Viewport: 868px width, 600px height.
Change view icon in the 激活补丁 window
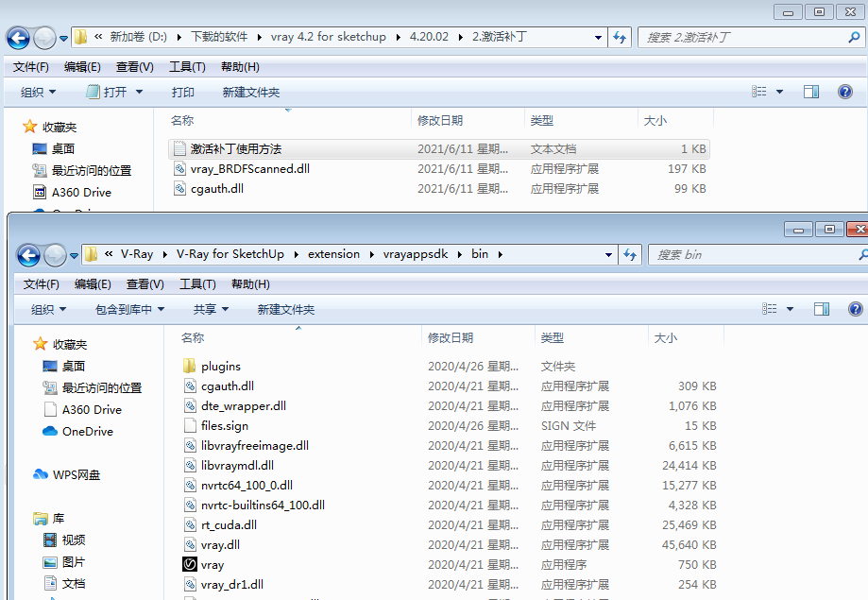click(x=759, y=92)
